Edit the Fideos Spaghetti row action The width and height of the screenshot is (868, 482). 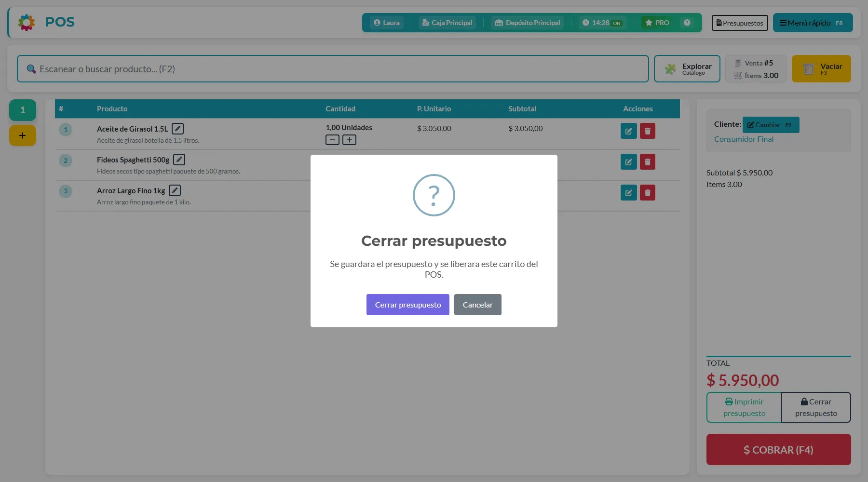pyautogui.click(x=629, y=162)
